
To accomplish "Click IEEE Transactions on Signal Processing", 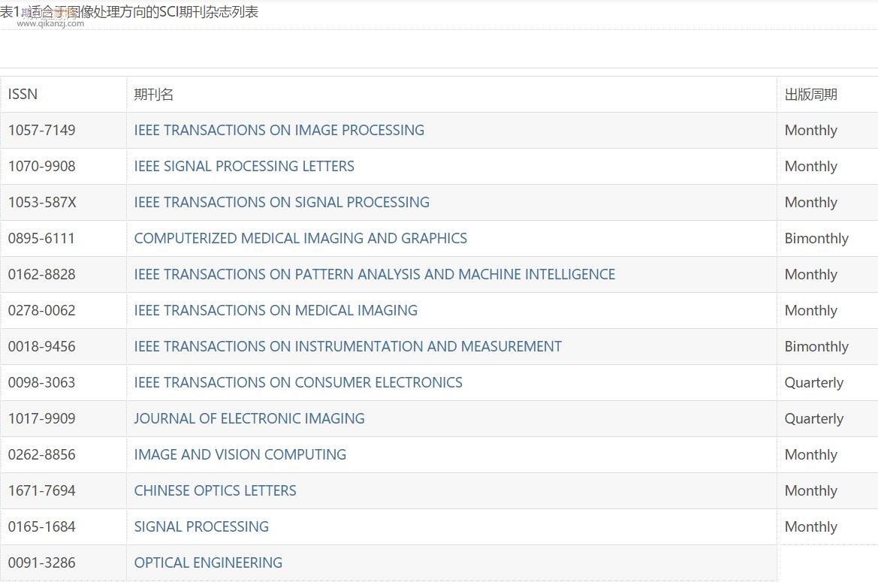I will (282, 202).
